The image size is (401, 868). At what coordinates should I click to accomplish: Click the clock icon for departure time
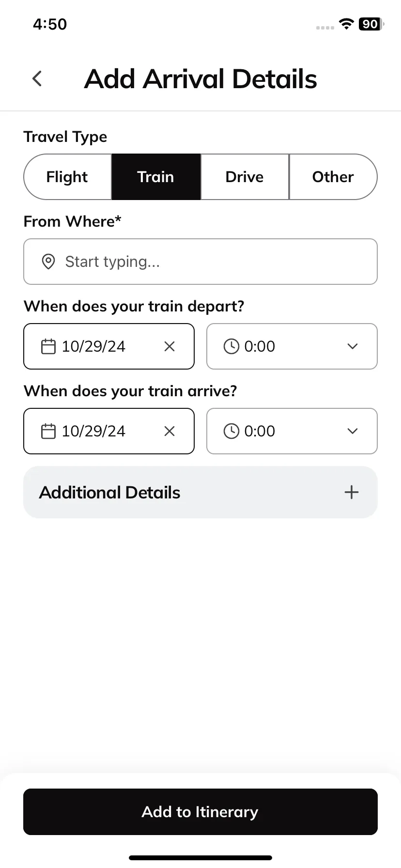[231, 346]
